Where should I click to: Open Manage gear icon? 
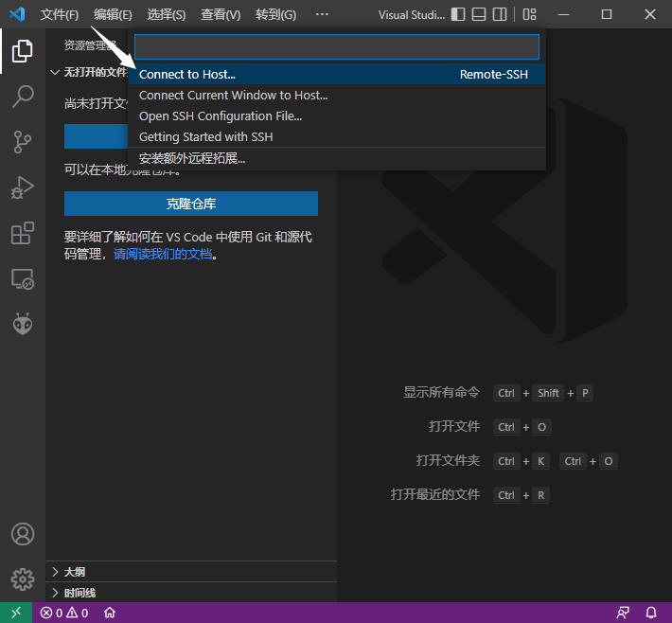click(x=23, y=579)
